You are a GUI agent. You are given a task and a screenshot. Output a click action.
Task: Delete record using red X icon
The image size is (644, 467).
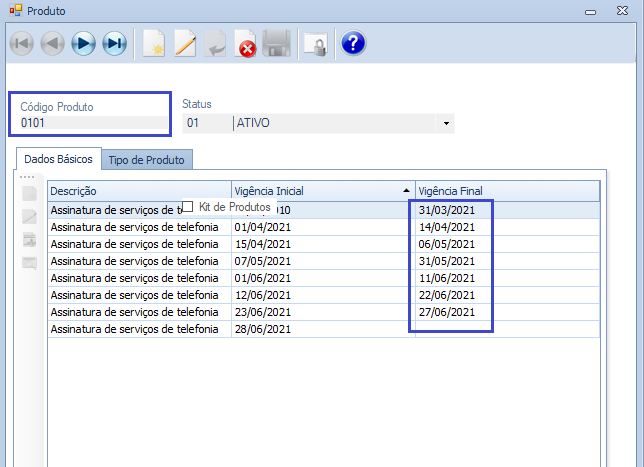point(246,44)
